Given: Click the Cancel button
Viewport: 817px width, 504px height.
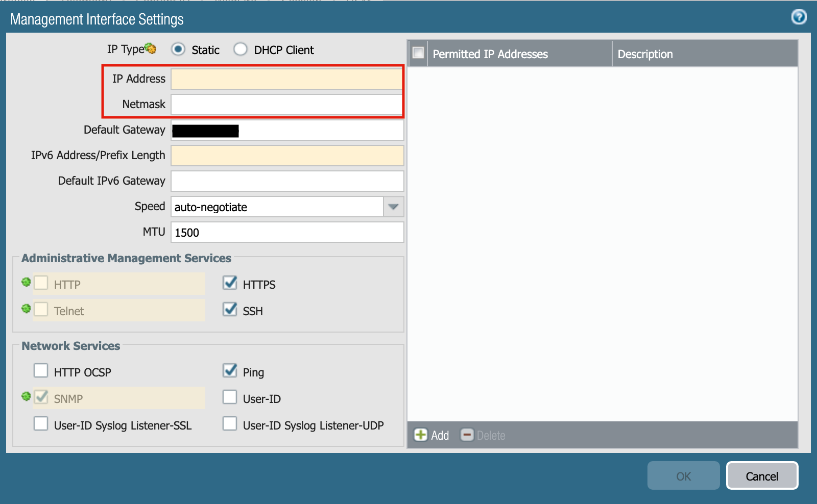Looking at the screenshot, I should 762,475.
